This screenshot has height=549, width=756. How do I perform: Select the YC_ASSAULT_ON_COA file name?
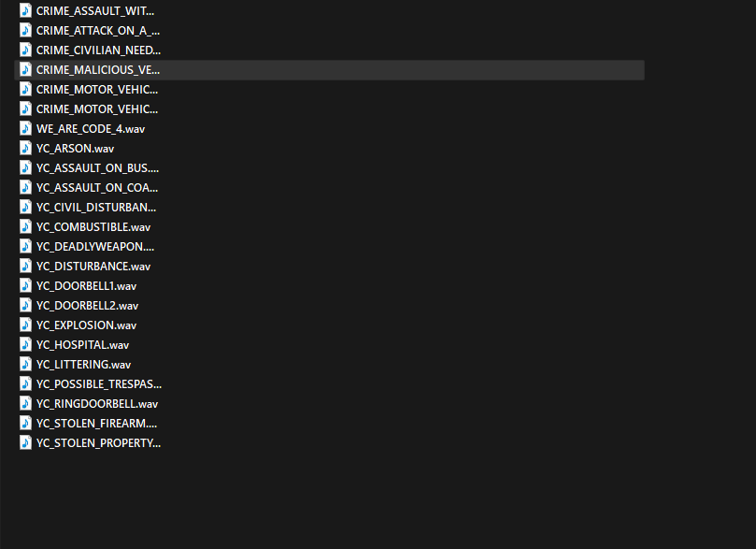97,187
